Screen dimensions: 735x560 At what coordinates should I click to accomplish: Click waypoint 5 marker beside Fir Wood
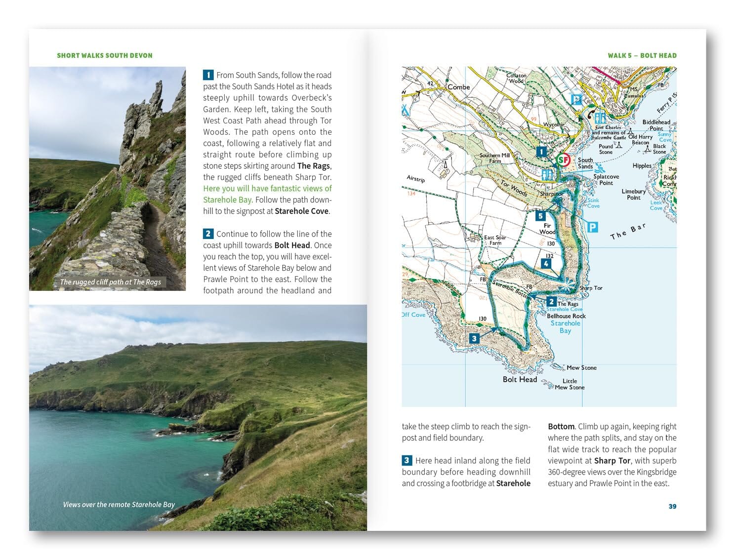click(540, 216)
